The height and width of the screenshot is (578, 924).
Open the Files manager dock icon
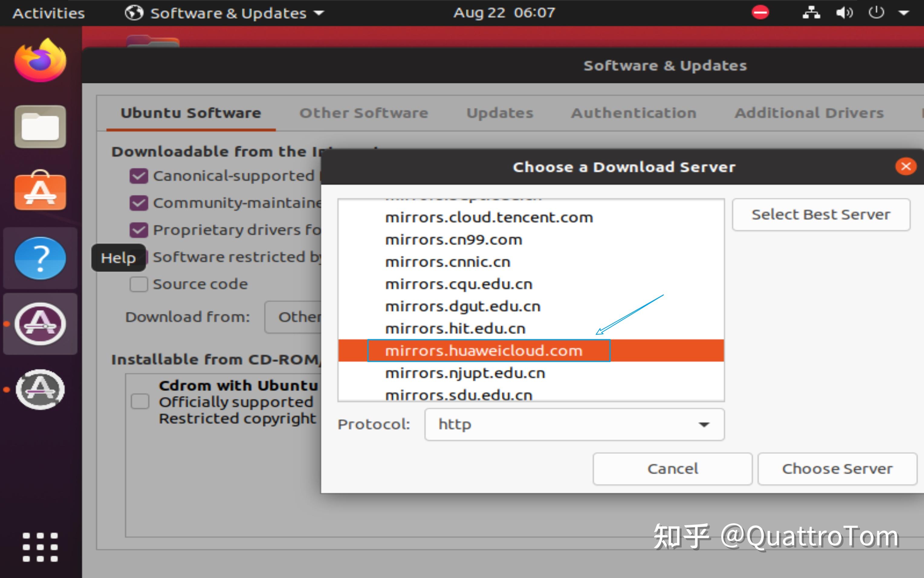click(40, 127)
